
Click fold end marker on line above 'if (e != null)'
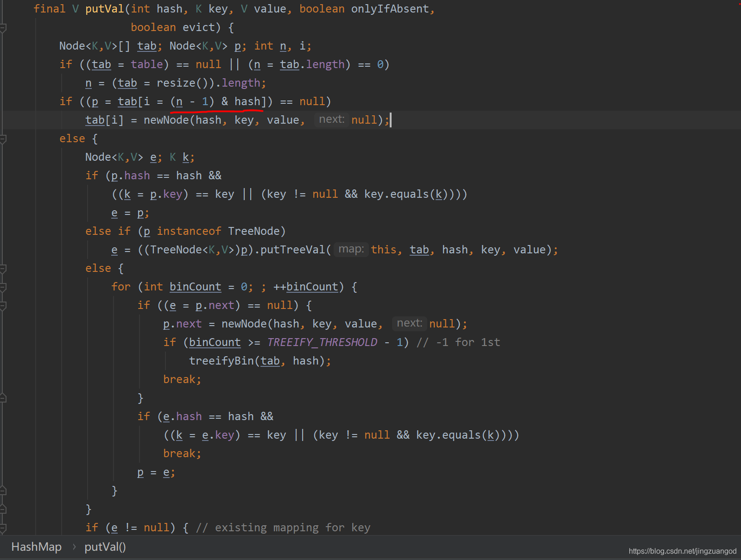(x=3, y=510)
